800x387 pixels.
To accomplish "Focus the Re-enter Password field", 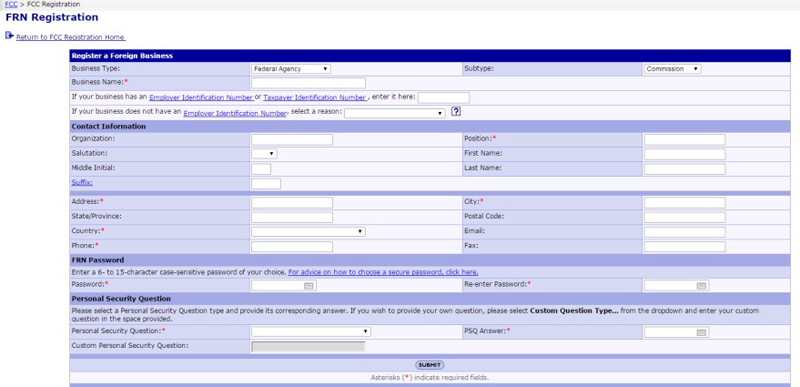I will point(677,286).
